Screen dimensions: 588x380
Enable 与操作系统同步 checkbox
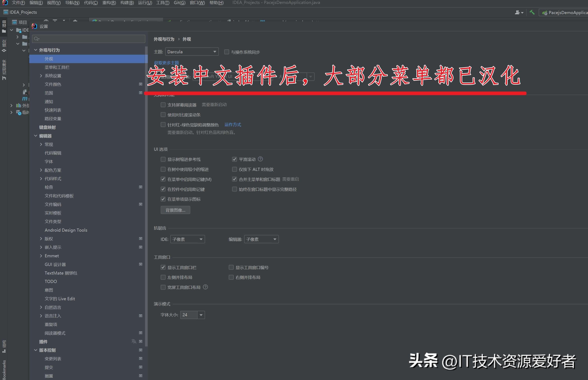226,52
